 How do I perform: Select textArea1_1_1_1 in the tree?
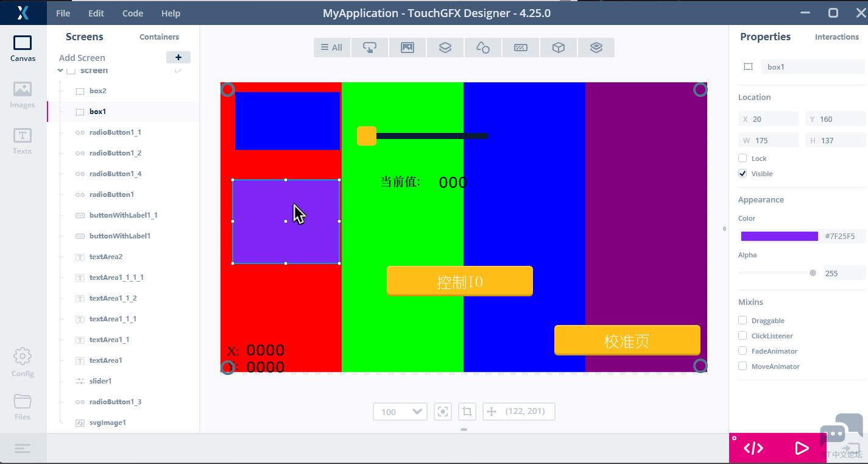(x=116, y=277)
